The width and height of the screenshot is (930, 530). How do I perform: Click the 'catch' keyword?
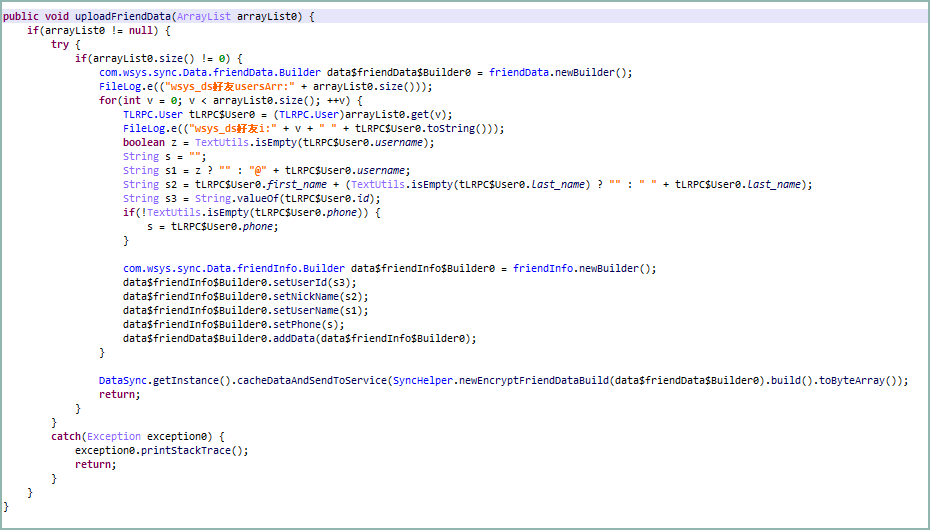point(66,436)
